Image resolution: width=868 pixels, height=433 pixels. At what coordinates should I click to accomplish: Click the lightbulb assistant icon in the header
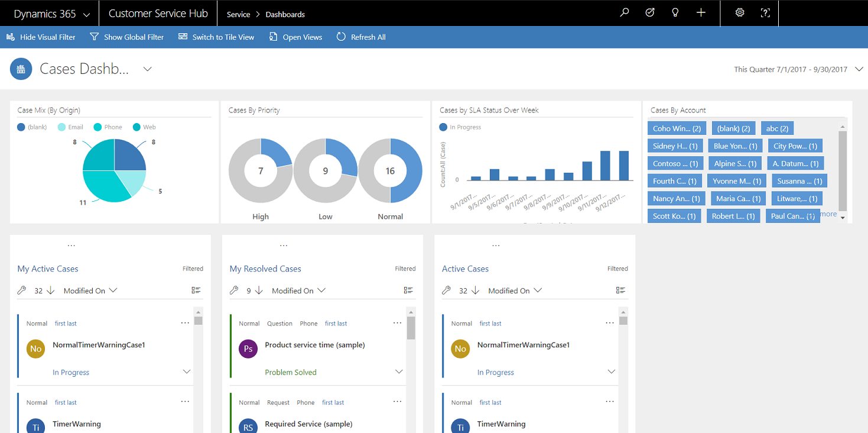pyautogui.click(x=675, y=13)
